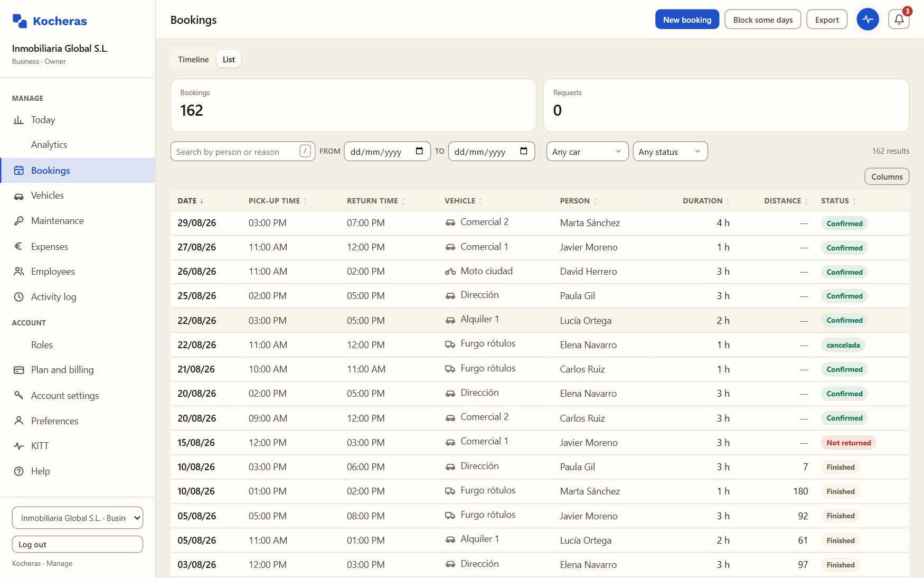Viewport: 924px width, 578px height.
Task: Click the Bookings 162 summary card
Action: coord(353,105)
